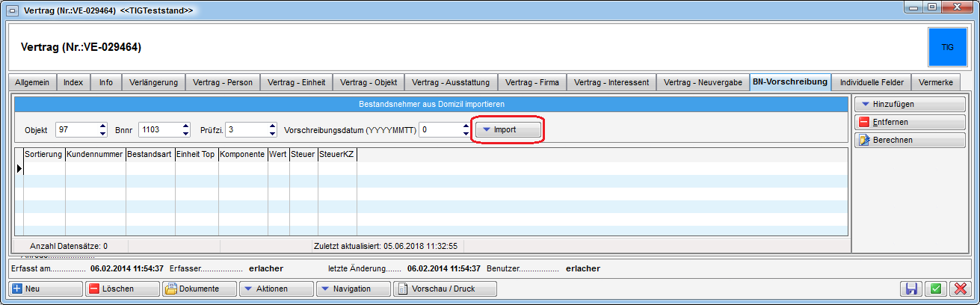The height and width of the screenshot is (305, 980).
Task: Decrease the Objekt value with down arrow
Action: pos(103,133)
